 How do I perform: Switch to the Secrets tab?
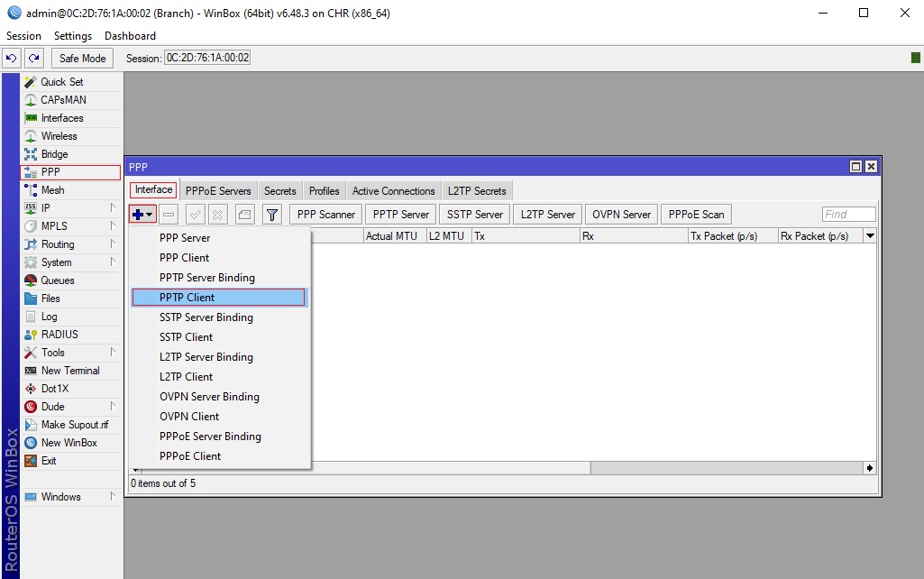279,191
